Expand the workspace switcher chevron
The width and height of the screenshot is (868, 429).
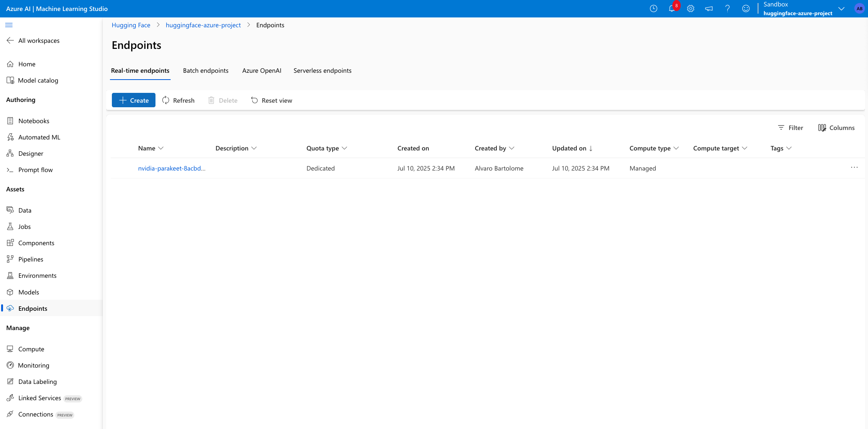coord(841,9)
